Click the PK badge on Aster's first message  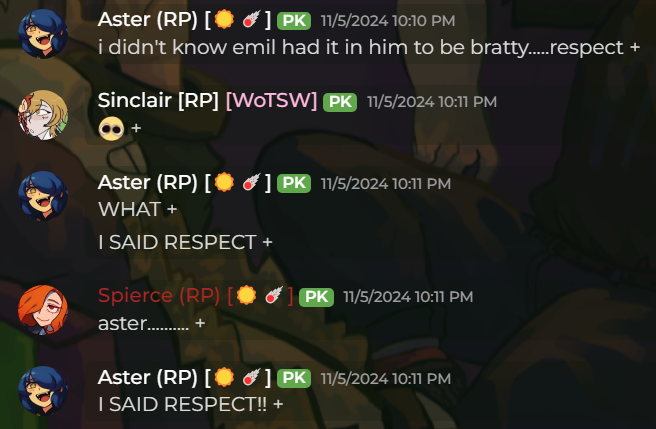click(294, 21)
